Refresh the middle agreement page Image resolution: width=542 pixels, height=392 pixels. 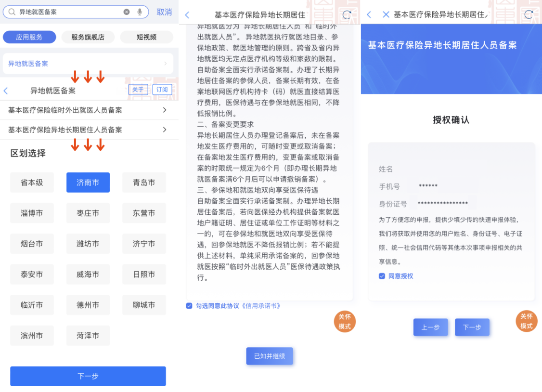(347, 15)
